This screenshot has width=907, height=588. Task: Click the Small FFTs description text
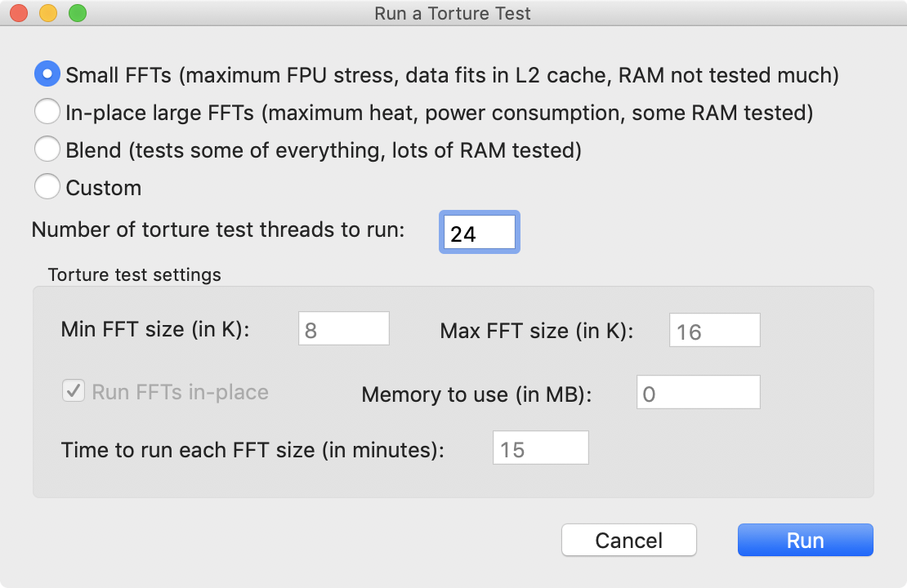(452, 75)
